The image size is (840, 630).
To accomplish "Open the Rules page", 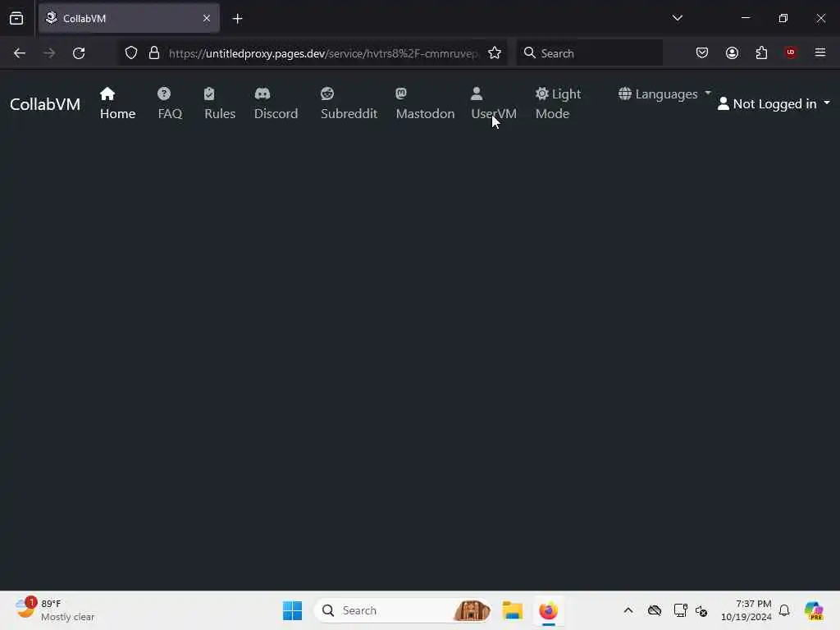I will pos(220,103).
